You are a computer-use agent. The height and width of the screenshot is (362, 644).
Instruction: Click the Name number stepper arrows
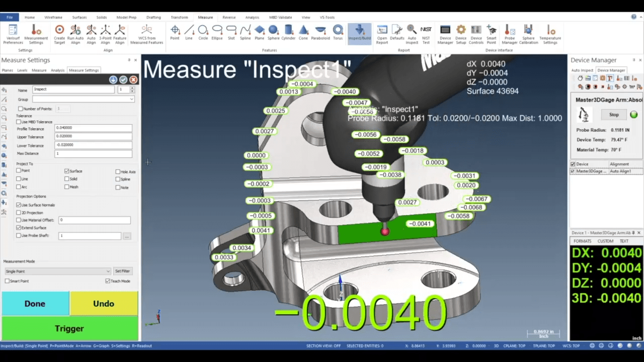coord(132,89)
